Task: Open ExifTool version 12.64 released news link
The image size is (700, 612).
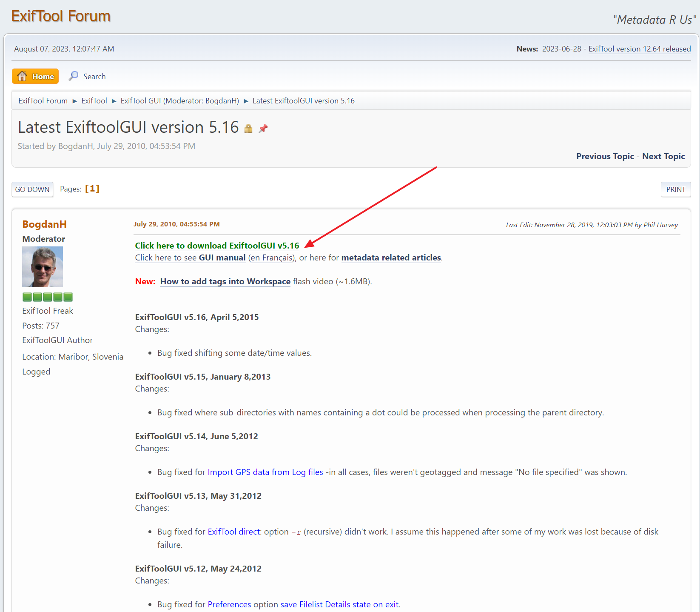Action: (640, 49)
